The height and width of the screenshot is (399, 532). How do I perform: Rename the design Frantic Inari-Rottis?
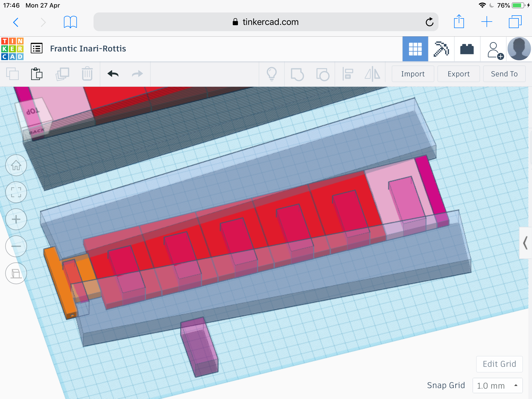[x=88, y=49]
